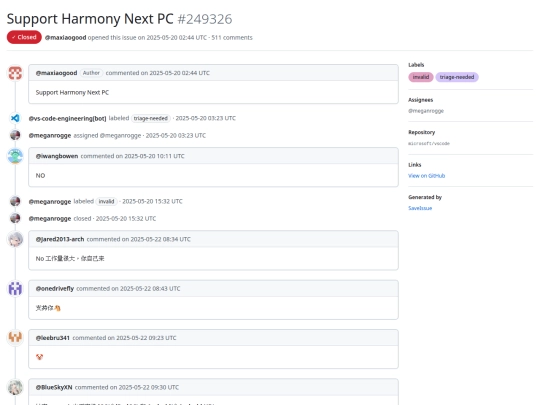Open the View on GitHub link

tap(426, 176)
